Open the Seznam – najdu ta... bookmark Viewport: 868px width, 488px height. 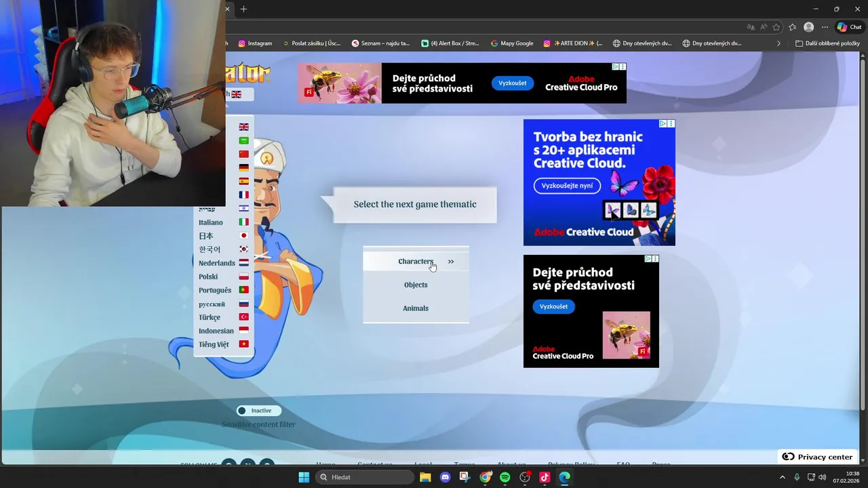point(381,43)
